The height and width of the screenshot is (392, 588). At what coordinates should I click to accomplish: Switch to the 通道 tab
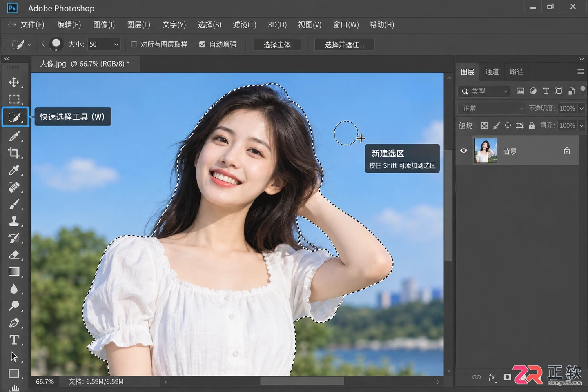(x=492, y=71)
